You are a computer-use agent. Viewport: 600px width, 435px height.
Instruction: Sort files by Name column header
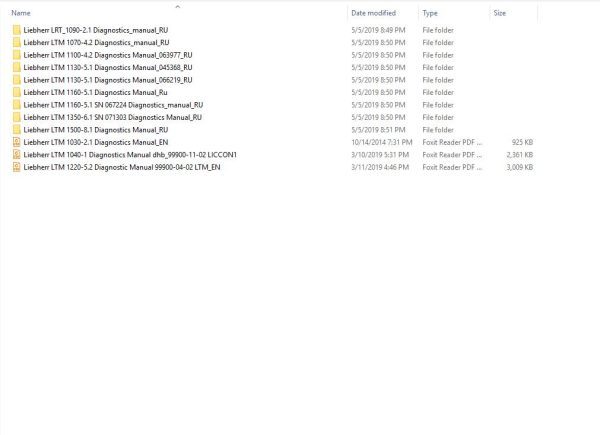(x=21, y=13)
